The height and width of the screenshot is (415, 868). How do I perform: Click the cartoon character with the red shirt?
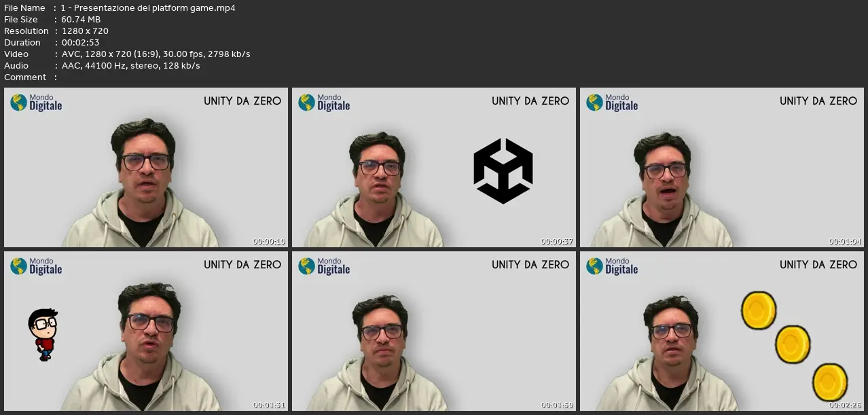pos(43,334)
